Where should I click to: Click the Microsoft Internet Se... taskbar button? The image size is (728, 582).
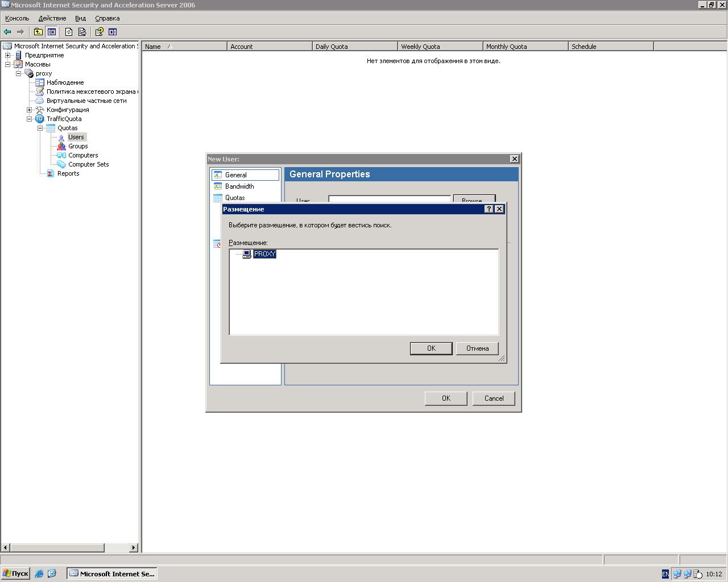[x=112, y=573]
